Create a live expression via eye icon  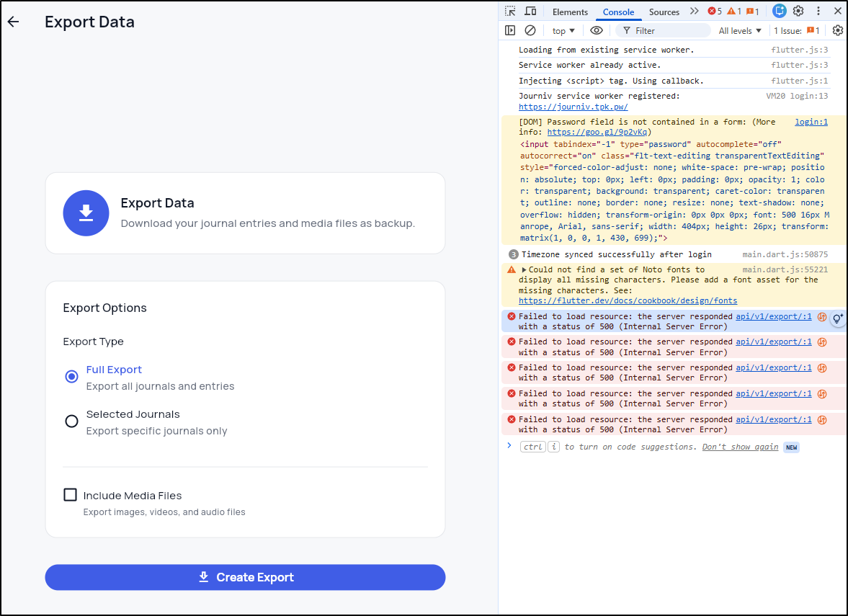click(x=597, y=30)
